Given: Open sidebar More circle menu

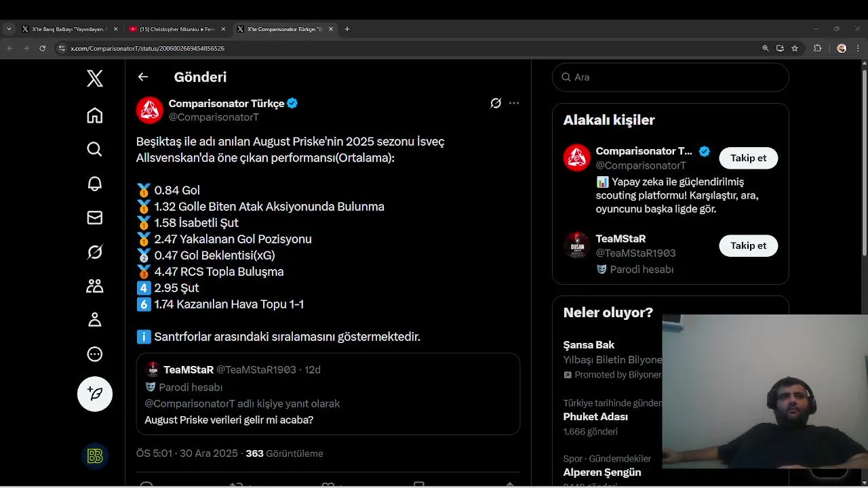Looking at the screenshot, I should [x=95, y=354].
